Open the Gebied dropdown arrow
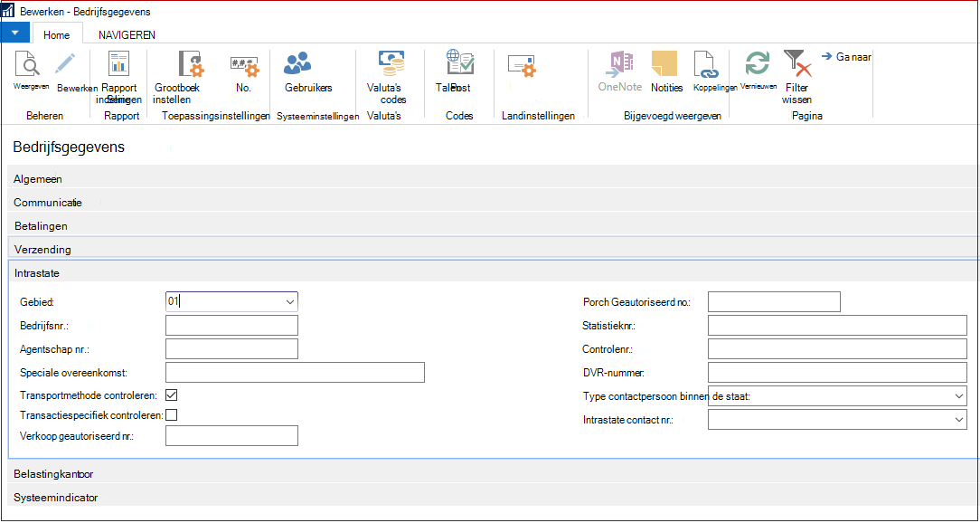The height and width of the screenshot is (523, 980). click(290, 301)
